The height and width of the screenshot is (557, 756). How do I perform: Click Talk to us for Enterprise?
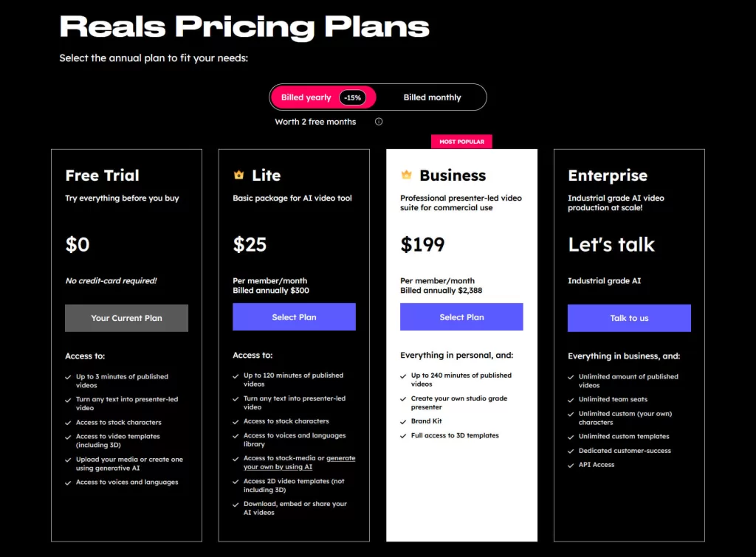tap(629, 318)
